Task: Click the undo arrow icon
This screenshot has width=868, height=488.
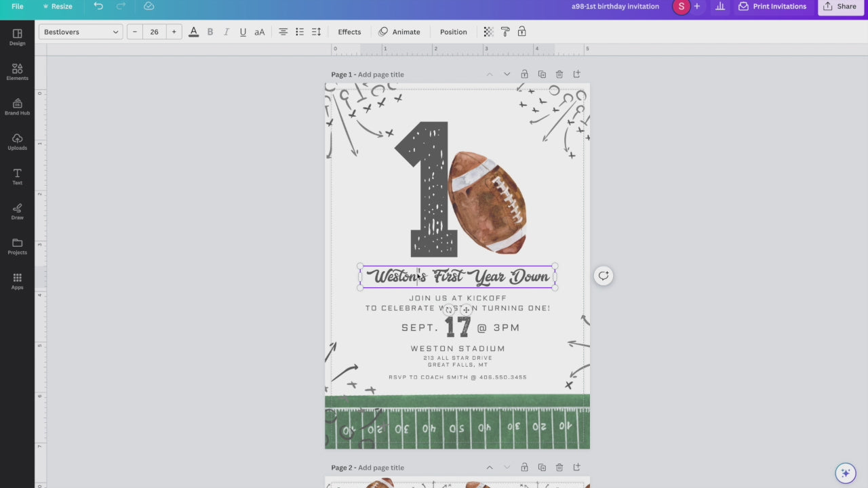Action: [x=98, y=6]
